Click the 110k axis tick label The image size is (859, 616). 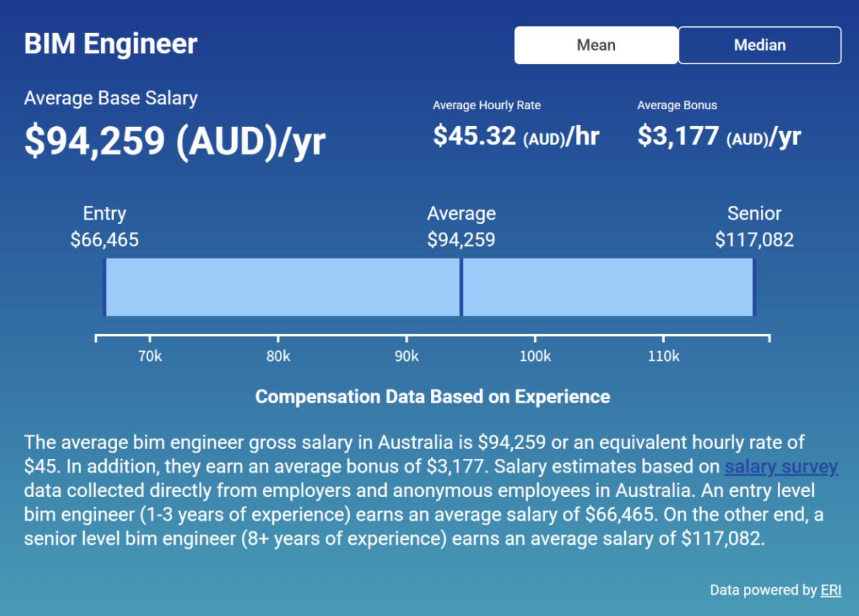[x=664, y=357]
